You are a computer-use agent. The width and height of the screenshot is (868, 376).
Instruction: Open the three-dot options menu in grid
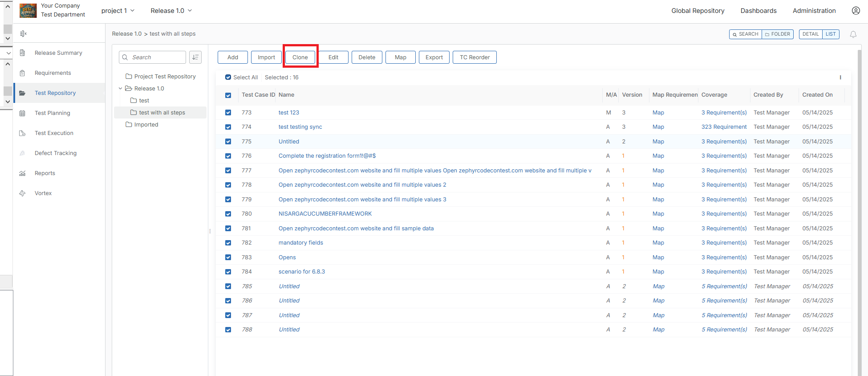pyautogui.click(x=840, y=78)
